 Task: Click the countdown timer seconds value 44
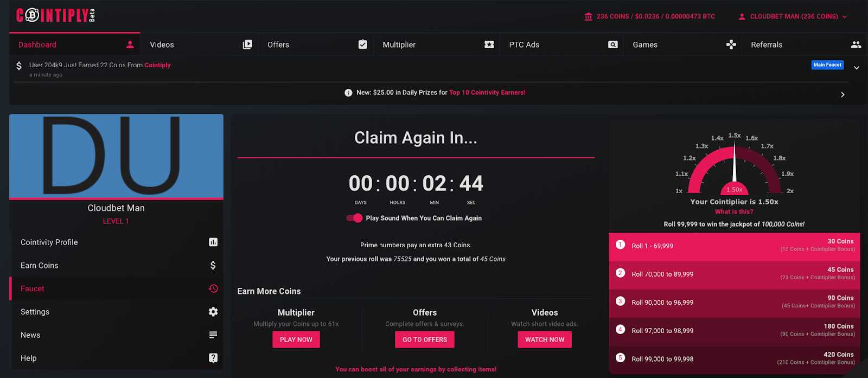point(471,183)
